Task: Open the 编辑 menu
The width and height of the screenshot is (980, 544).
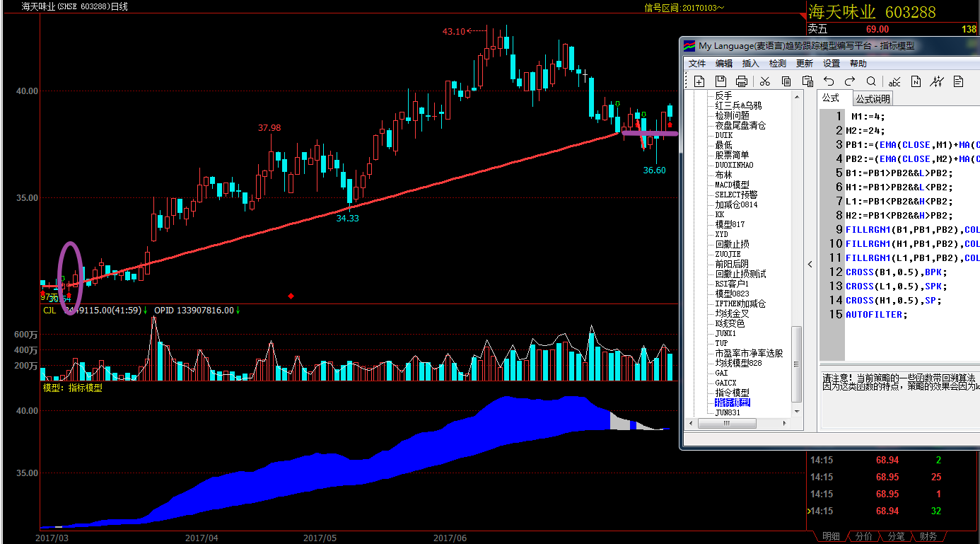Action: coord(724,64)
